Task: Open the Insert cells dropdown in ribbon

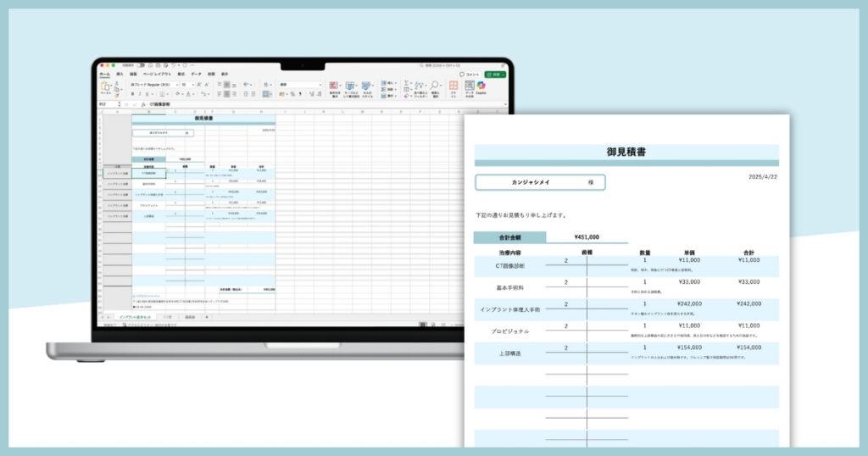Action: [x=388, y=83]
